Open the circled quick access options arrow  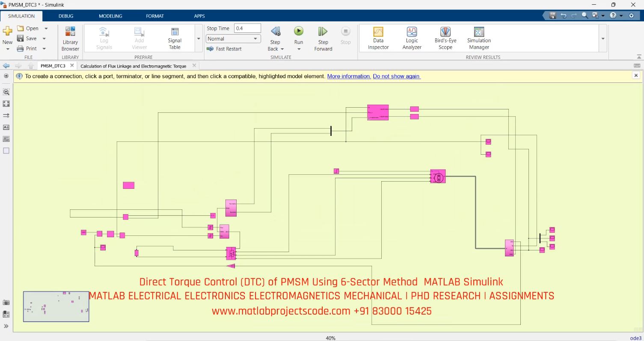coord(632,15)
